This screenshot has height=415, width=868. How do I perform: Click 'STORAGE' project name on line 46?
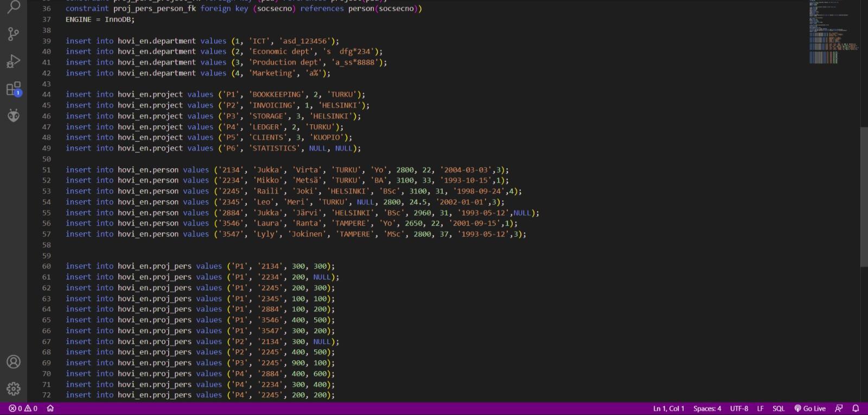click(x=268, y=116)
